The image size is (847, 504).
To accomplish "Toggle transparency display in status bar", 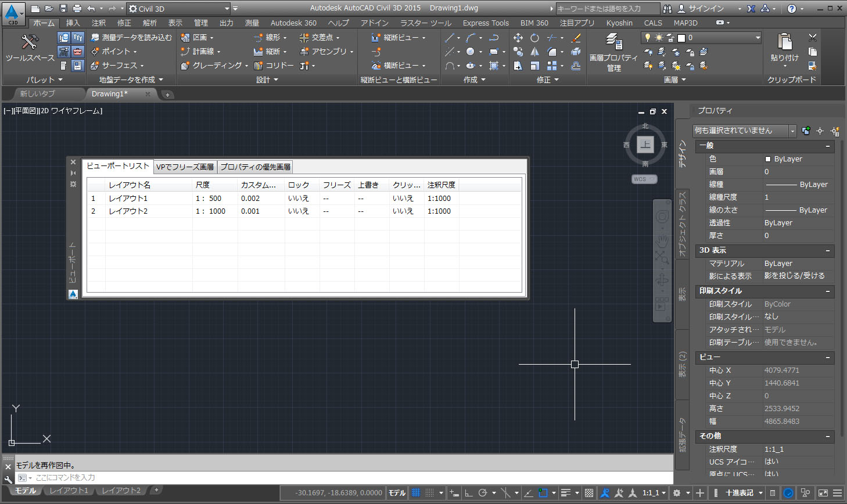I will tap(589, 493).
